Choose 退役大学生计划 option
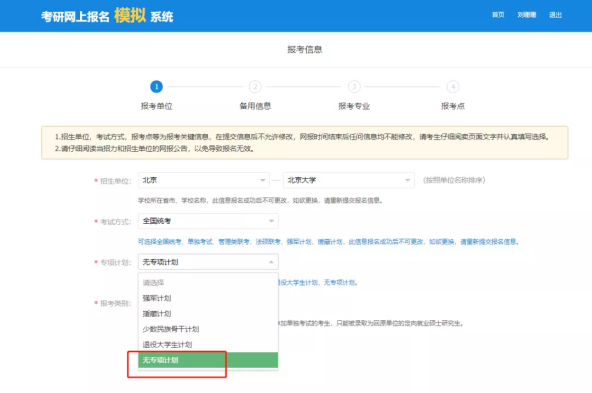 208,345
